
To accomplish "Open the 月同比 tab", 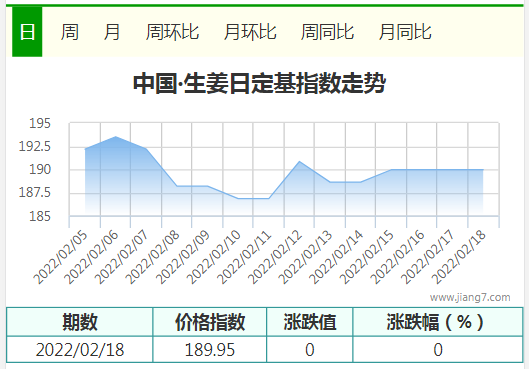I will [405, 32].
